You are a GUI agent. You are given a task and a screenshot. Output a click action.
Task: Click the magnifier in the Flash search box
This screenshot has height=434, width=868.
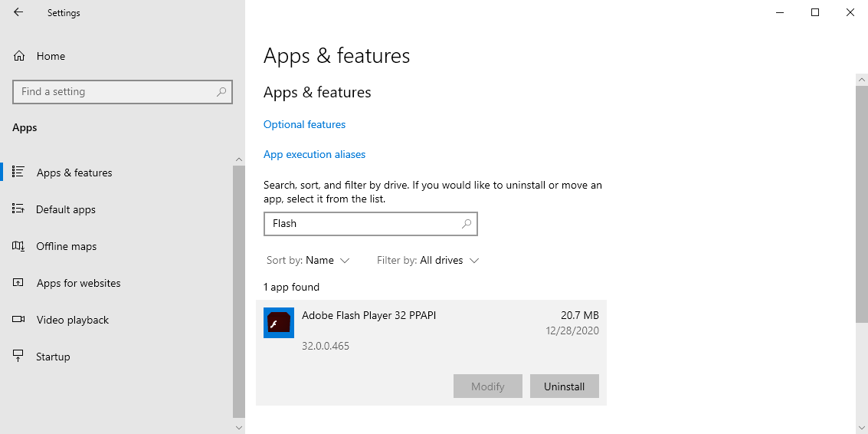coord(466,223)
